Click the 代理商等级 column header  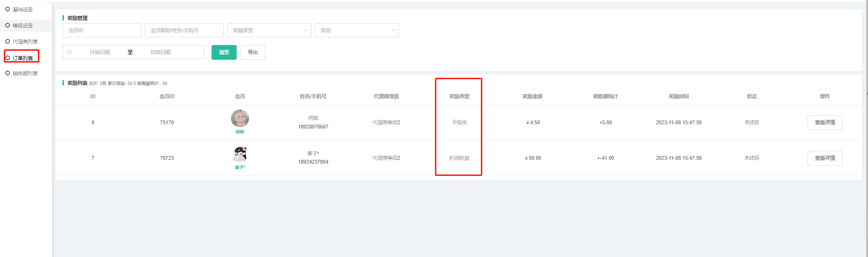[386, 96]
